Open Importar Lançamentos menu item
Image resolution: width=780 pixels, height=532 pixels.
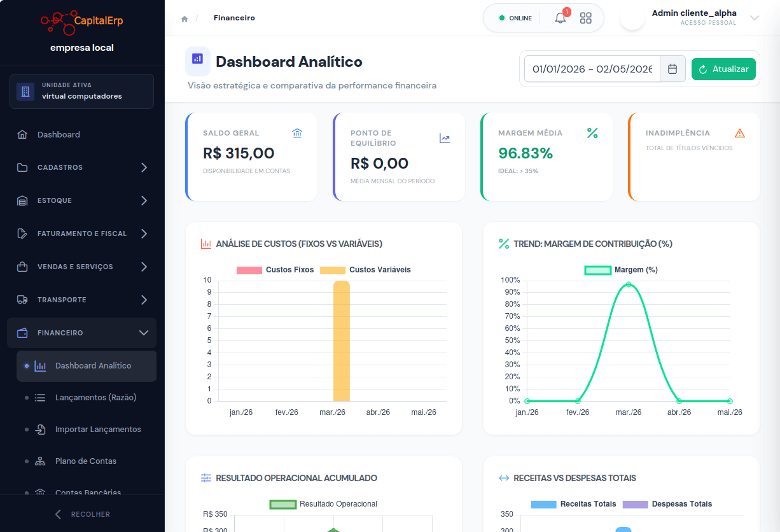coord(87,430)
